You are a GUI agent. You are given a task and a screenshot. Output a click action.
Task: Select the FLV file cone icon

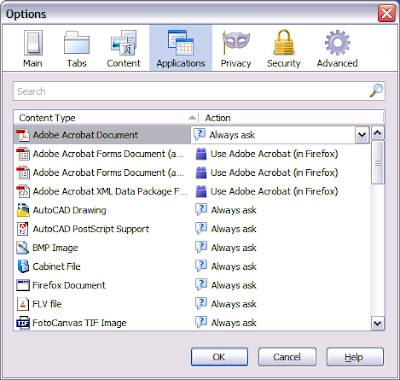click(23, 304)
